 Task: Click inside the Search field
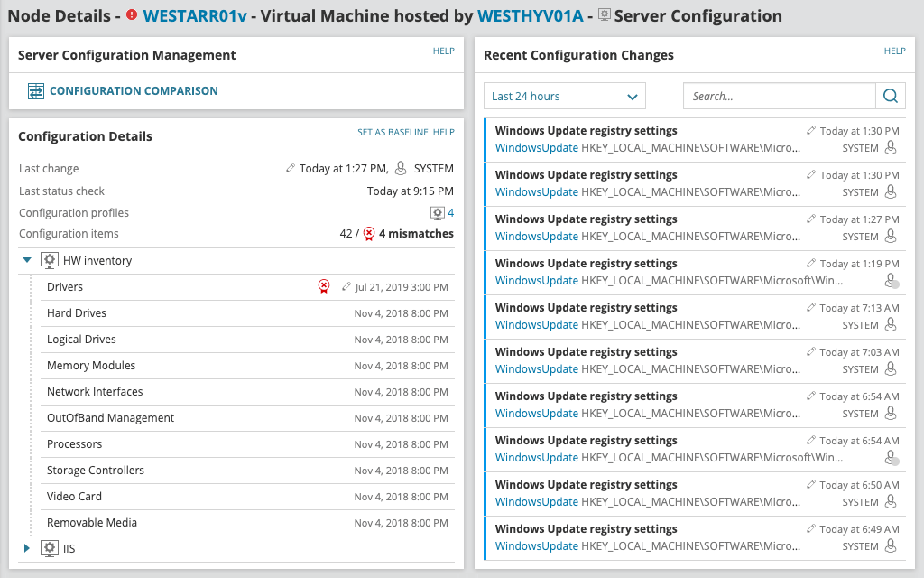(x=776, y=95)
